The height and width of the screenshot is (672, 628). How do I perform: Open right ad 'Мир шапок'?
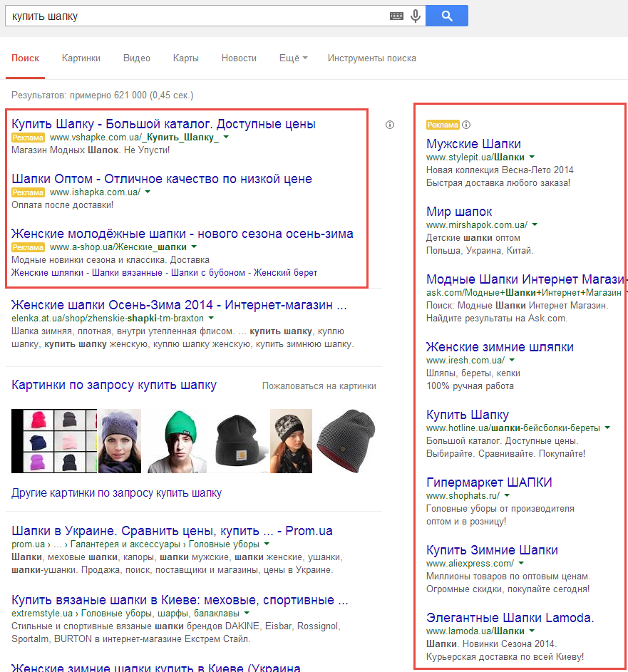[459, 211]
